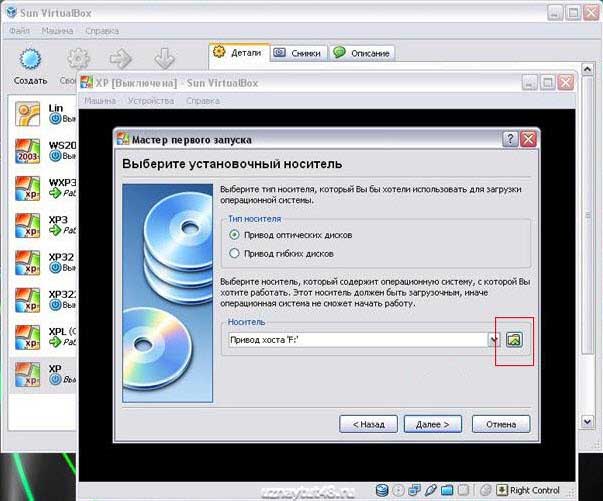Screen dimensions: 603x501
Task: Click the XP3 machine name
Action: click(x=58, y=220)
